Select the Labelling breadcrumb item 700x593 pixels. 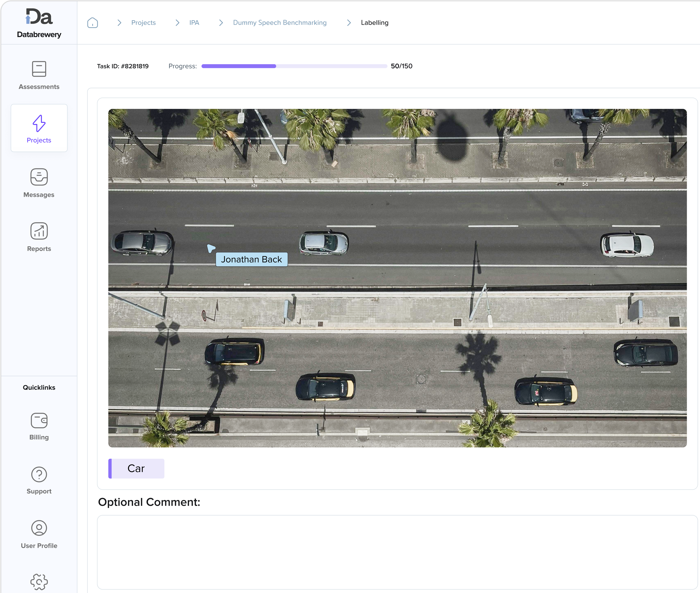(x=375, y=23)
